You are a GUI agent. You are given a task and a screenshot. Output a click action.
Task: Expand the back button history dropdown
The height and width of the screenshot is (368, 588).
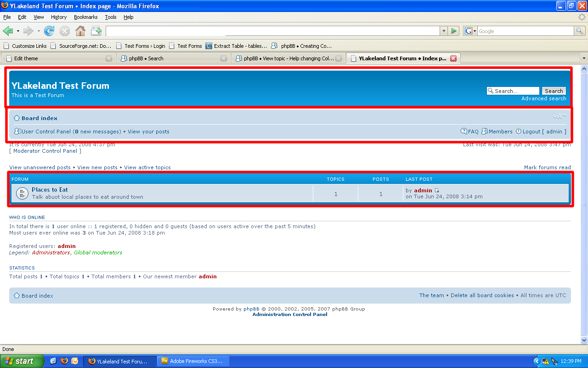17,31
